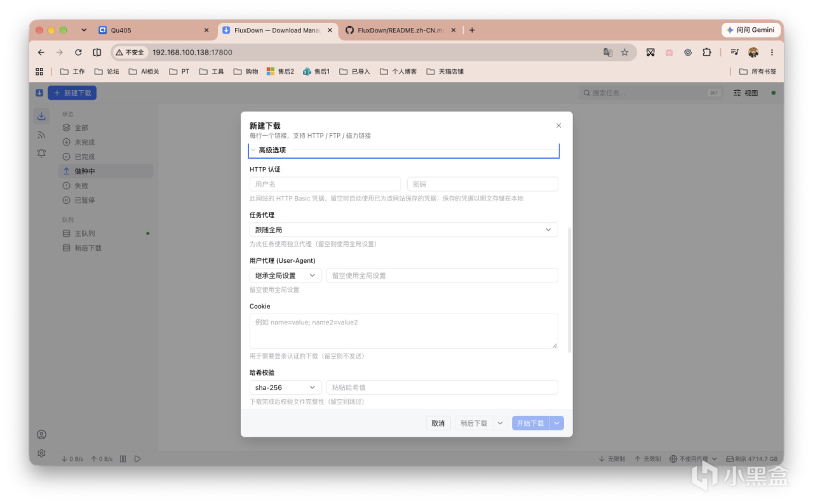This screenshot has width=813, height=504.
Task: Focus the 密码 input field
Action: (483, 184)
